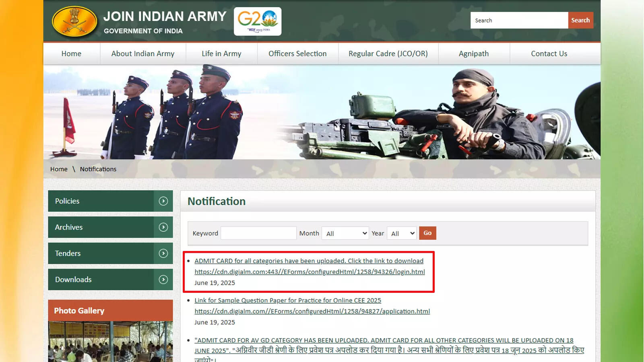
Task: Click the arrow icon beside Downloads
Action: pos(163,280)
